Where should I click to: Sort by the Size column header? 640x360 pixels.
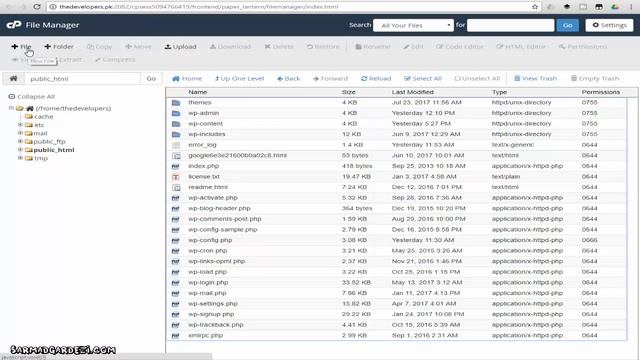pos(349,92)
